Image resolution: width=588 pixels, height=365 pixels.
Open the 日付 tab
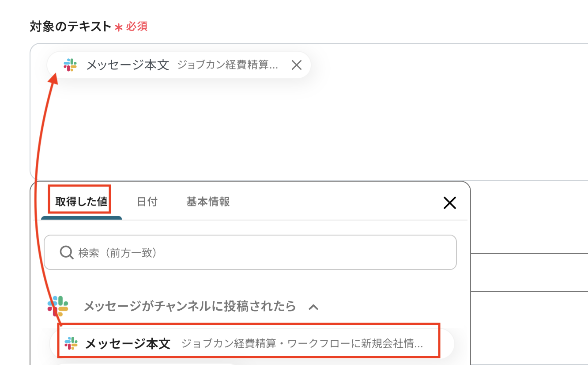click(147, 202)
